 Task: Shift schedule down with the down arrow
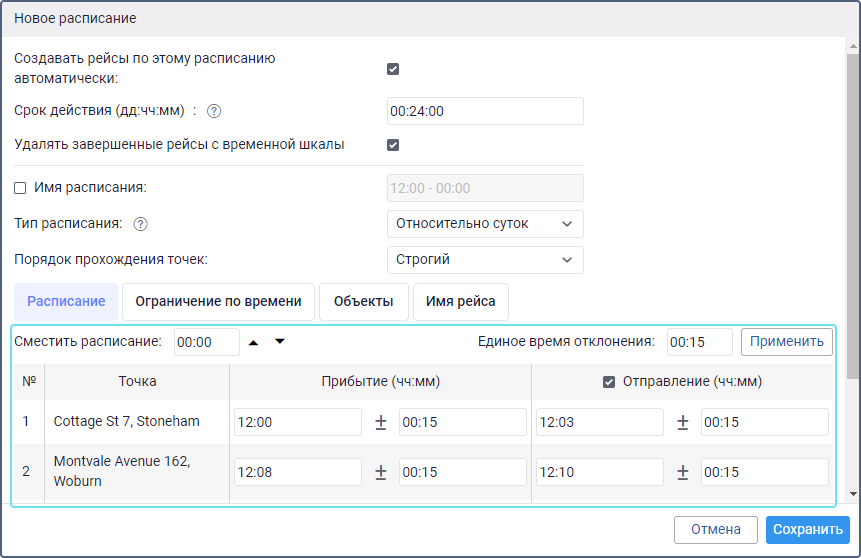pyautogui.click(x=280, y=342)
